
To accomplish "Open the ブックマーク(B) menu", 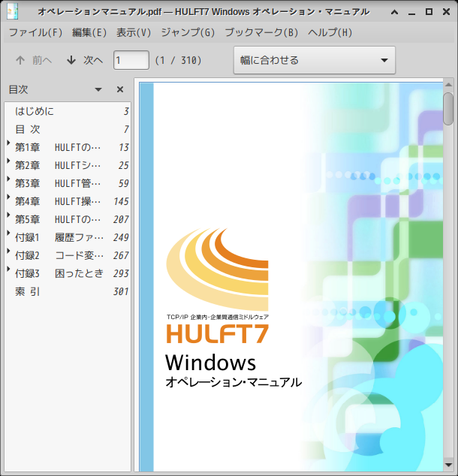I will pos(261,32).
